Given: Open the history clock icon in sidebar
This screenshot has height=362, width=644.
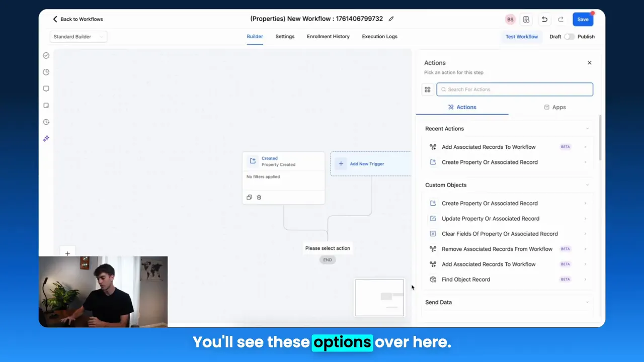Looking at the screenshot, I should [x=46, y=122].
